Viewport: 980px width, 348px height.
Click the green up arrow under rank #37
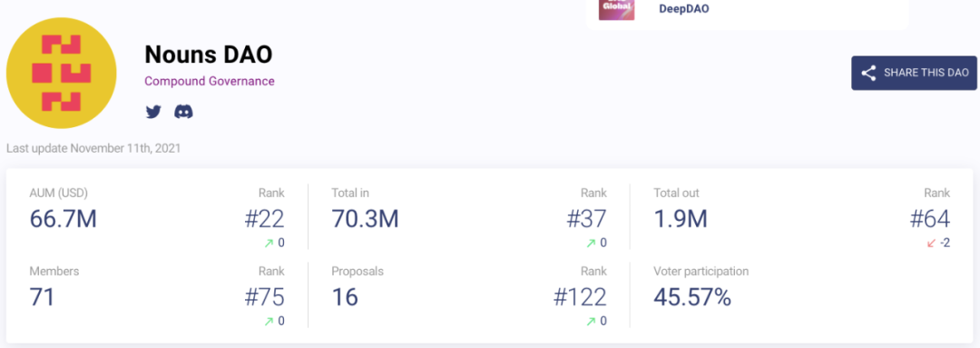pos(591,244)
